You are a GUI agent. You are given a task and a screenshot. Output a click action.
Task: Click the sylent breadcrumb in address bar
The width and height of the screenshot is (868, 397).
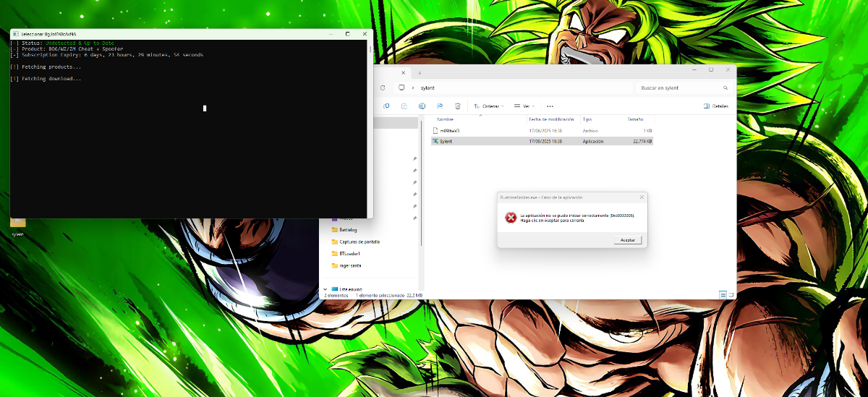pyautogui.click(x=427, y=87)
